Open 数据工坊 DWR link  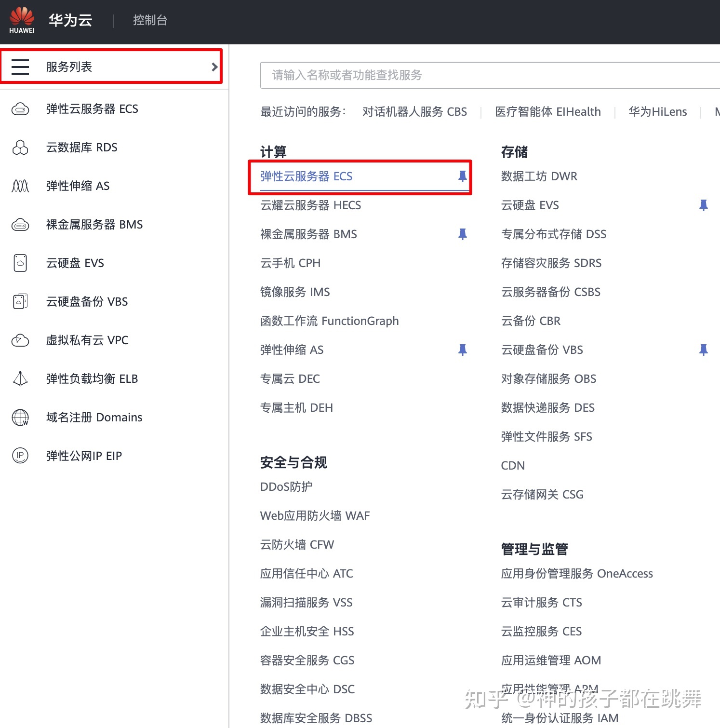point(539,176)
